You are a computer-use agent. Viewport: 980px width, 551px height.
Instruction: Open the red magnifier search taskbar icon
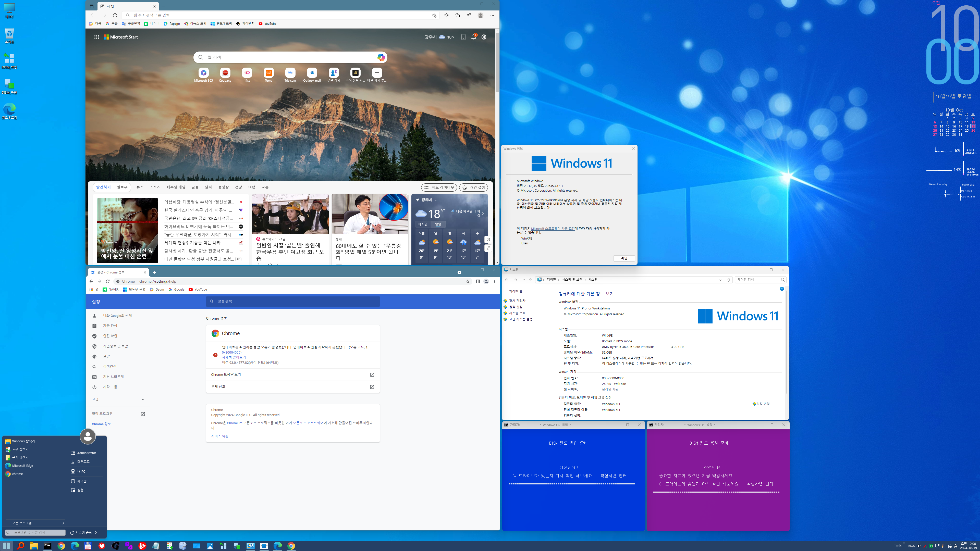20,546
